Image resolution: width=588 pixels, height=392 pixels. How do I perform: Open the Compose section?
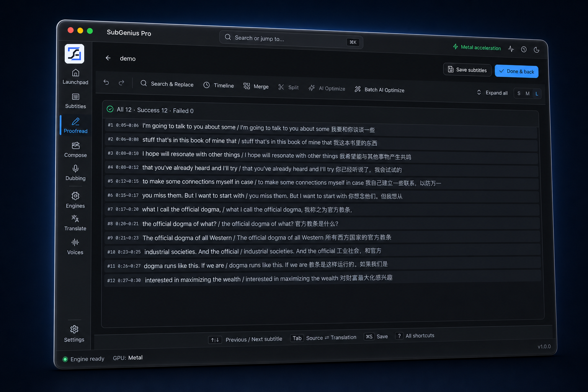75,150
